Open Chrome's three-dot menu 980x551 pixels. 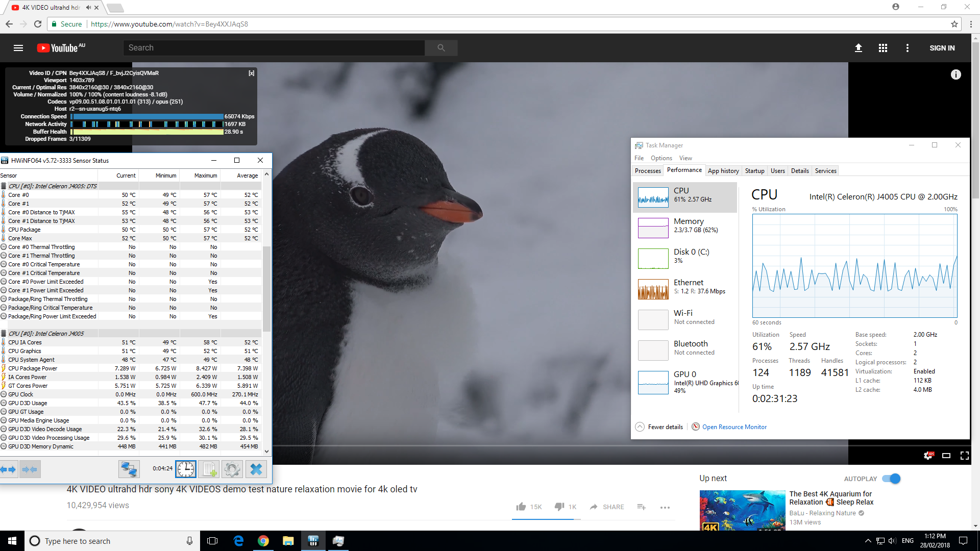tap(971, 24)
